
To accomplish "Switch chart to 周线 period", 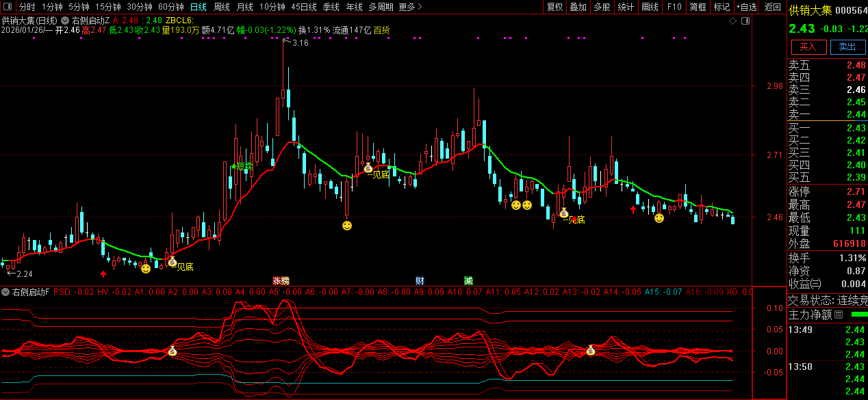I will (x=221, y=7).
